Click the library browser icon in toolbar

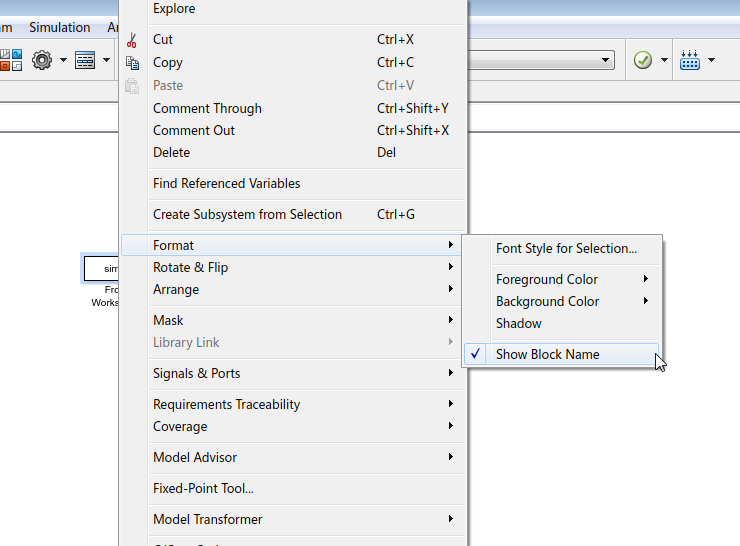(10, 61)
